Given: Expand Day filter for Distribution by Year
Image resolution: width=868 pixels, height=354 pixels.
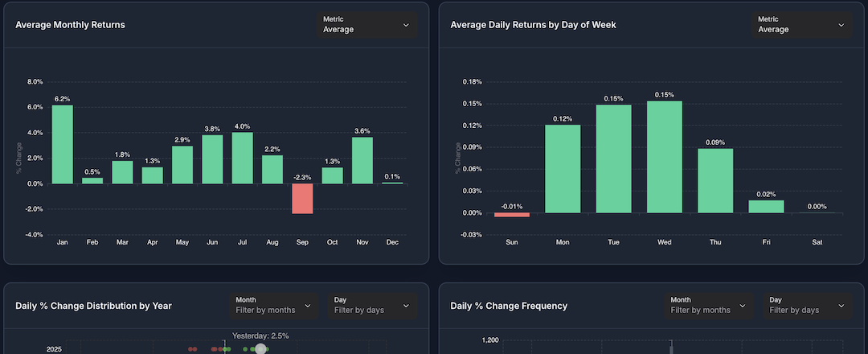Looking at the screenshot, I should (x=372, y=305).
